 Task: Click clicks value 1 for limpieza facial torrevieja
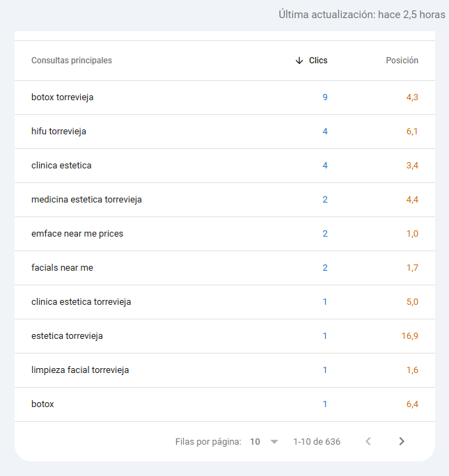[325, 370]
